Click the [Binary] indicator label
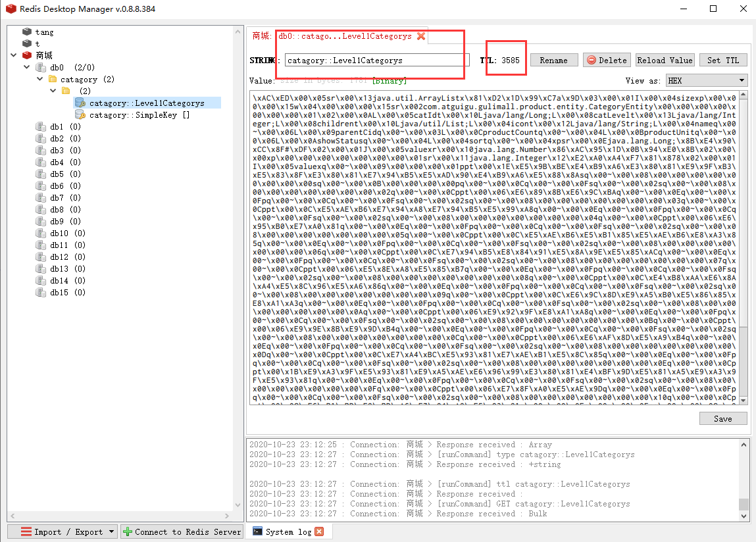The width and height of the screenshot is (756, 542). [x=389, y=80]
